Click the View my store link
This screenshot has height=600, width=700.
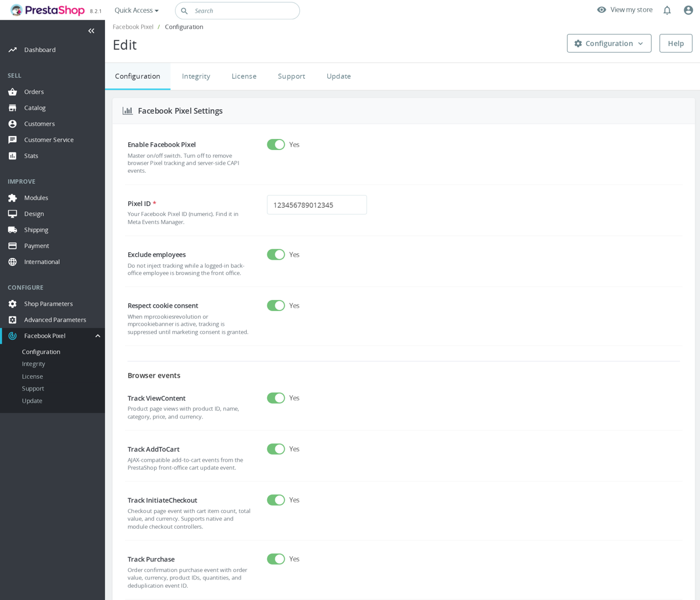[x=631, y=10]
